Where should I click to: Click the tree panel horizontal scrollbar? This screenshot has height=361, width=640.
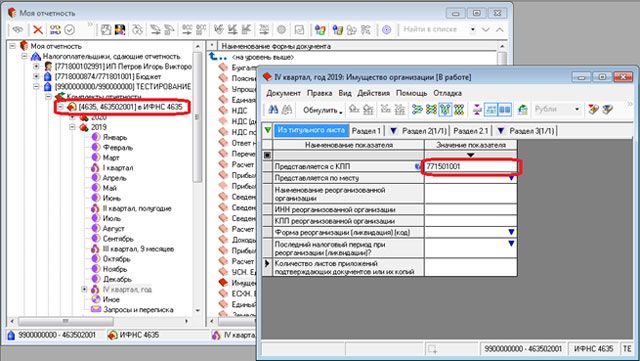click(100, 321)
